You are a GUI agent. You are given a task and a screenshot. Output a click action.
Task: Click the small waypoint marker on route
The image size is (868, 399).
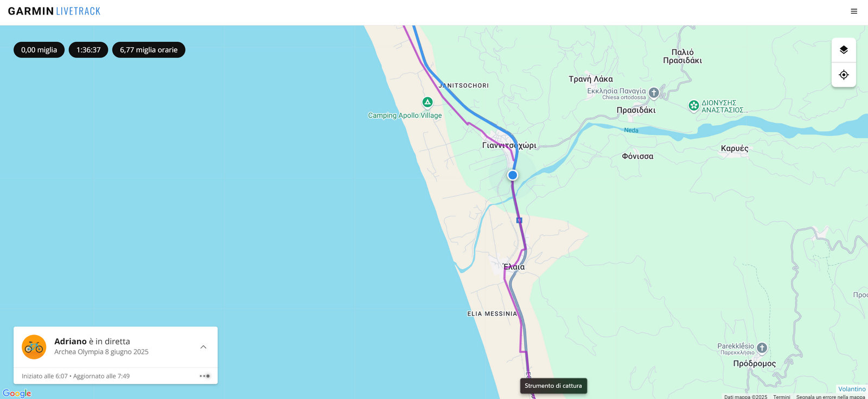pos(519,220)
